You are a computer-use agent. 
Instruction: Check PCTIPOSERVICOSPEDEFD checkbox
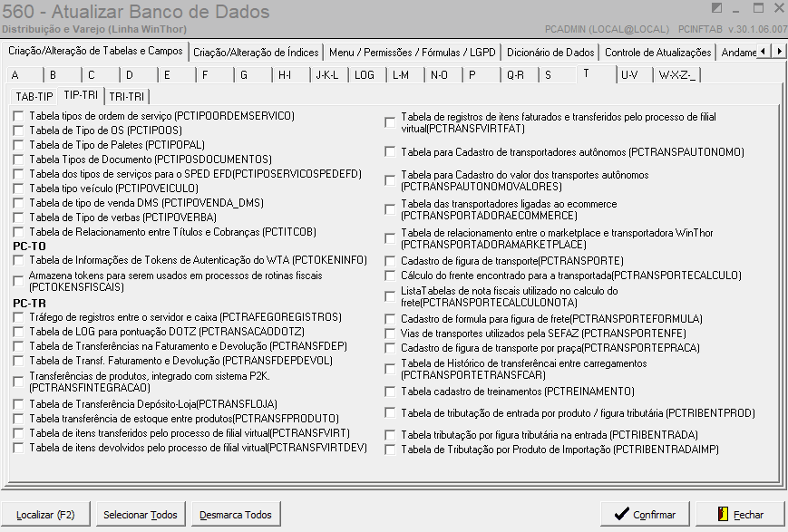19,174
